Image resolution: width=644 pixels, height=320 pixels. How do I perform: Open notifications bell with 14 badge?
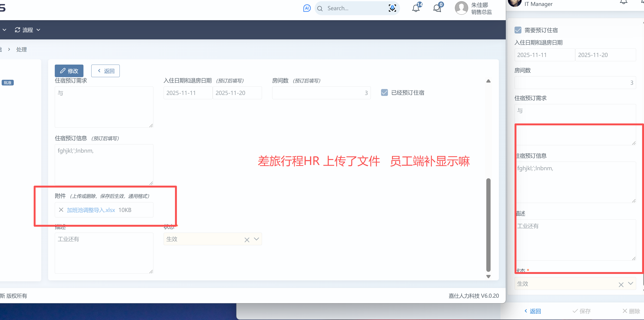click(416, 8)
